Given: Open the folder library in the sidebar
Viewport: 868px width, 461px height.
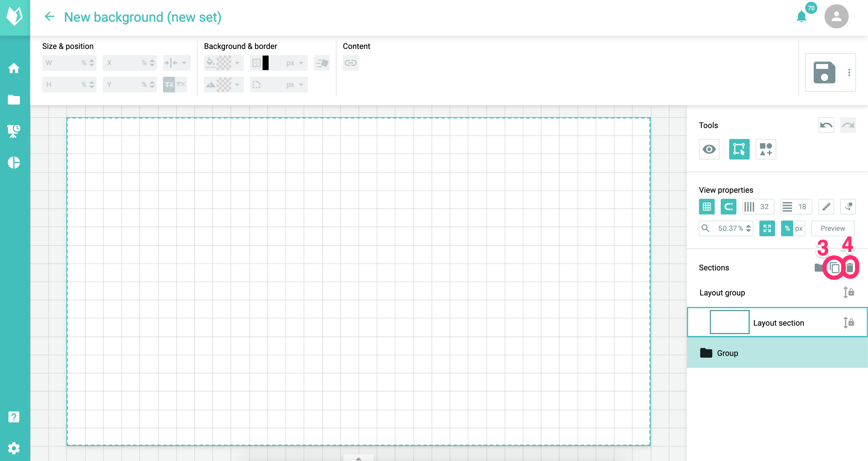Looking at the screenshot, I should point(14,100).
